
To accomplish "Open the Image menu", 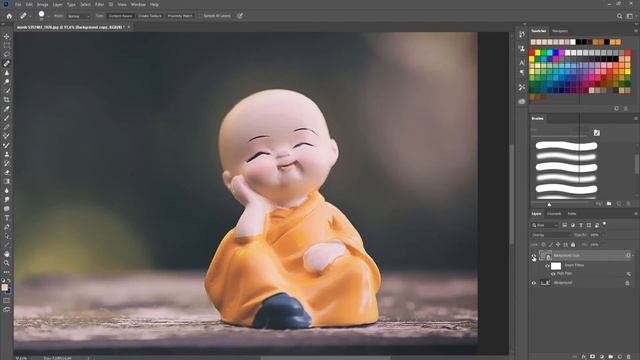I will [42, 4].
